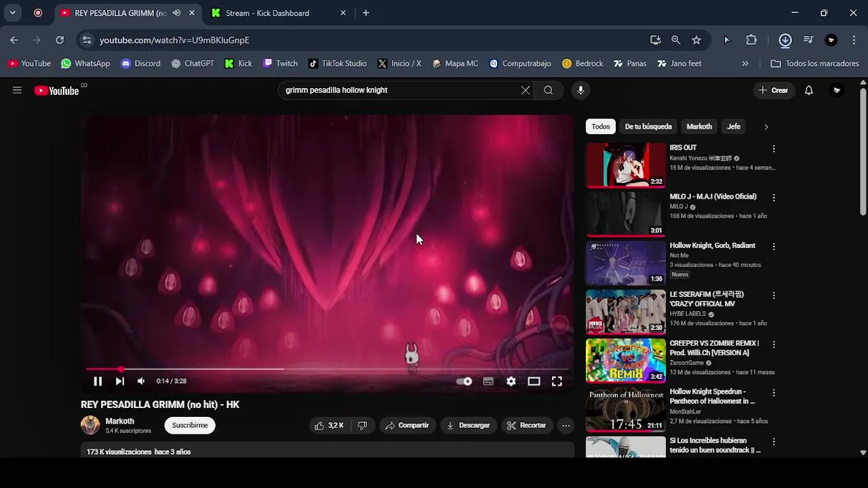The width and height of the screenshot is (868, 488).
Task: Open the CREEPER VS ZOMBIE REMIX thumbnail
Action: click(626, 361)
